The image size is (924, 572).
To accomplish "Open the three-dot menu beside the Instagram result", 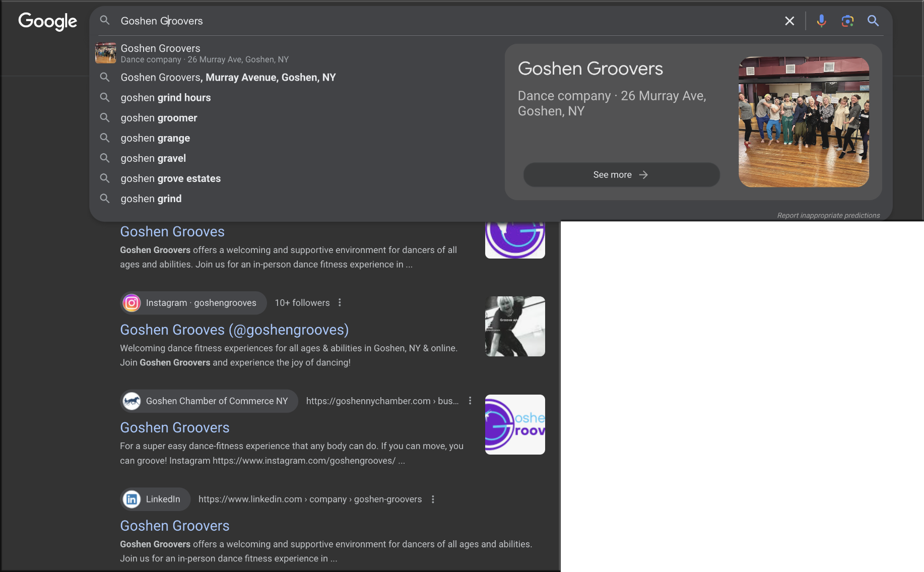I will pyautogui.click(x=340, y=302).
